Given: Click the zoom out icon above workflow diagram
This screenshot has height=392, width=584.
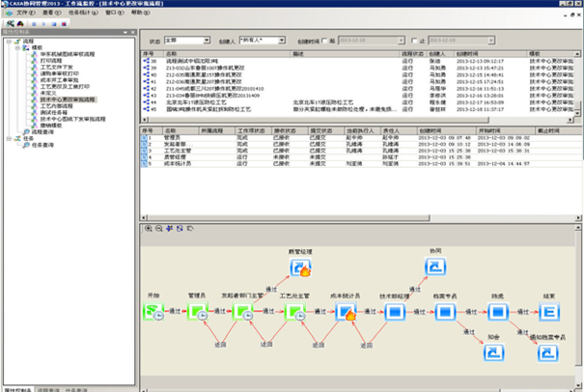Looking at the screenshot, I should tap(157, 228).
